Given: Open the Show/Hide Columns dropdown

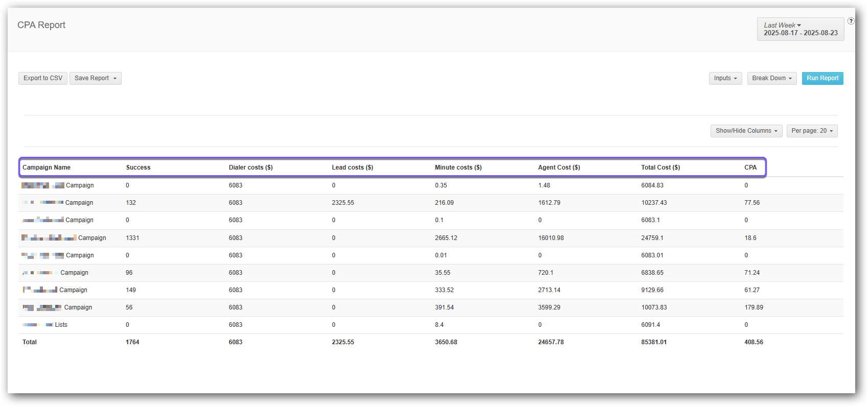Looking at the screenshot, I should 746,131.
